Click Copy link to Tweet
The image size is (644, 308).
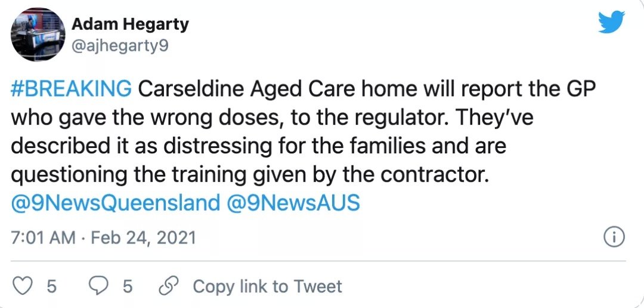(267, 287)
